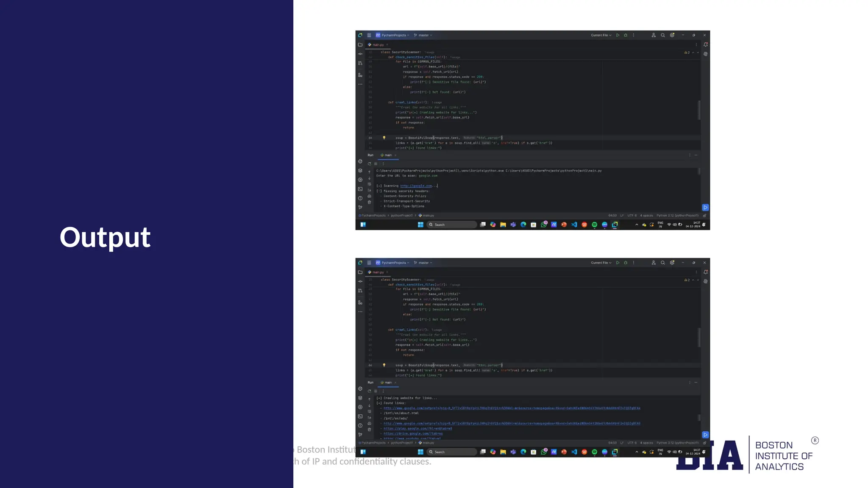Rerun 'main' in the bottom Run panel
Screen dimensions: 868x488
(x=370, y=391)
